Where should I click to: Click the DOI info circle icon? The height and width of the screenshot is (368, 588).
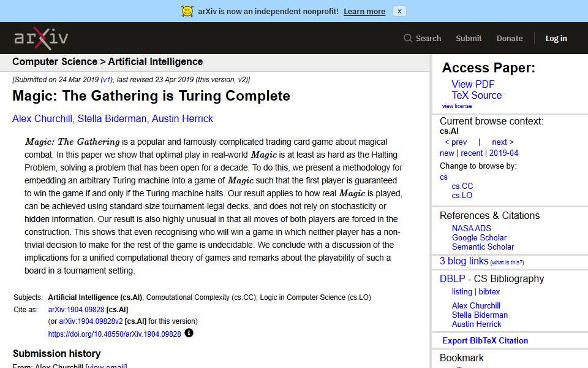point(189,333)
